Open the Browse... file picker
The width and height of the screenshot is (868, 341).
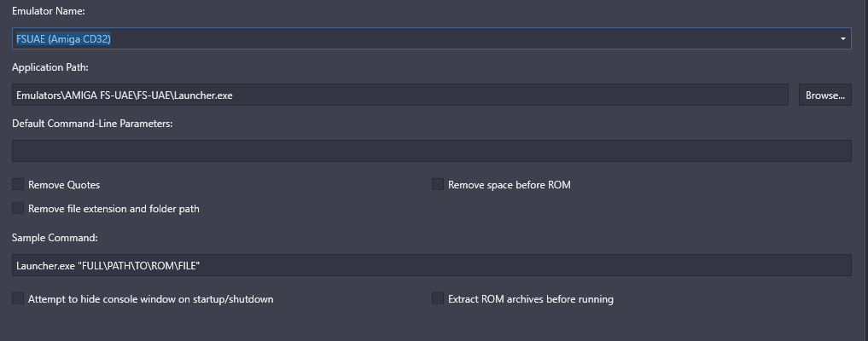pos(824,95)
